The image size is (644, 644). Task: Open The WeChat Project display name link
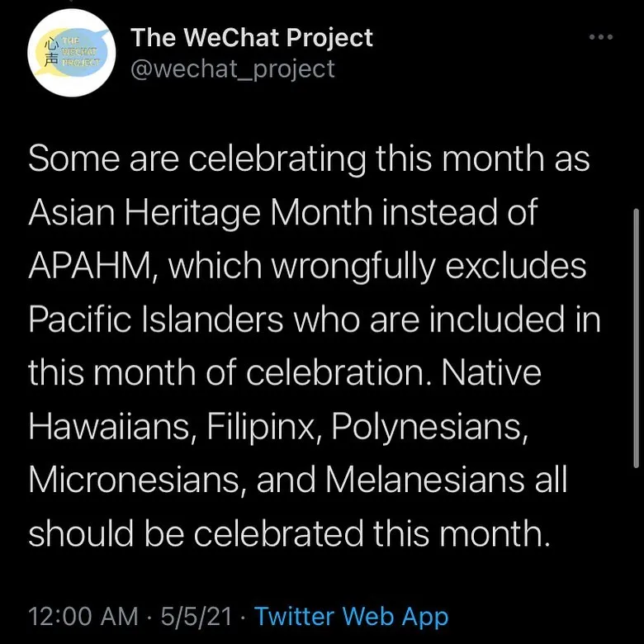tap(252, 37)
